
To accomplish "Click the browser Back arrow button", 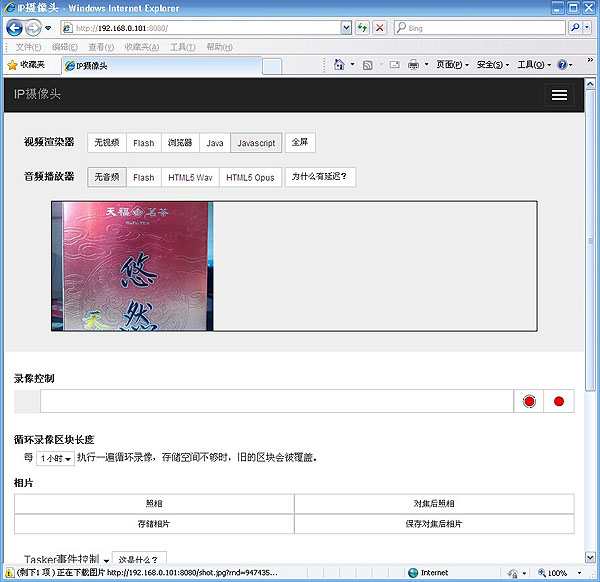I will point(15,28).
